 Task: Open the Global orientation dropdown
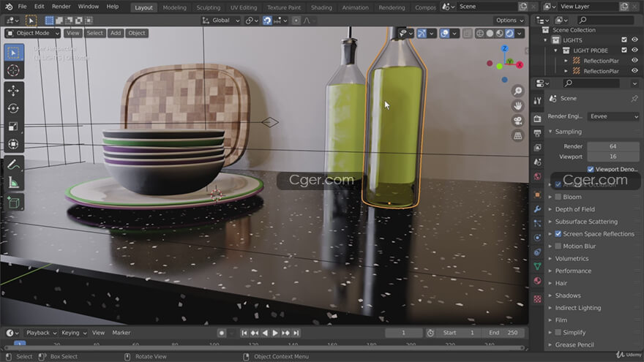(x=220, y=20)
